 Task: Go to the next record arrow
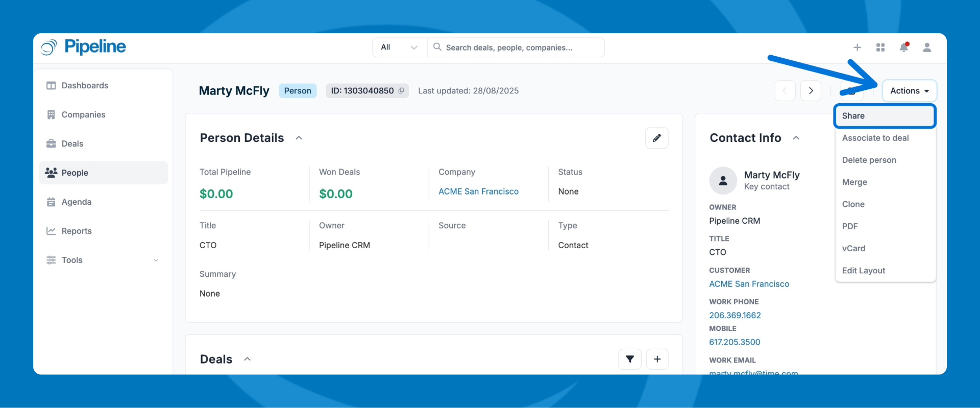811,91
